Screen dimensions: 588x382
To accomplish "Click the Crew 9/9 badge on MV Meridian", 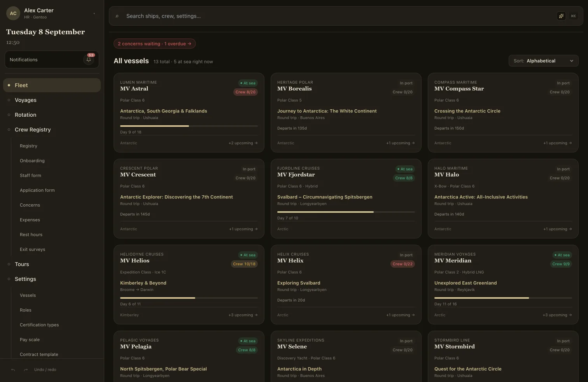I will click(x=561, y=264).
